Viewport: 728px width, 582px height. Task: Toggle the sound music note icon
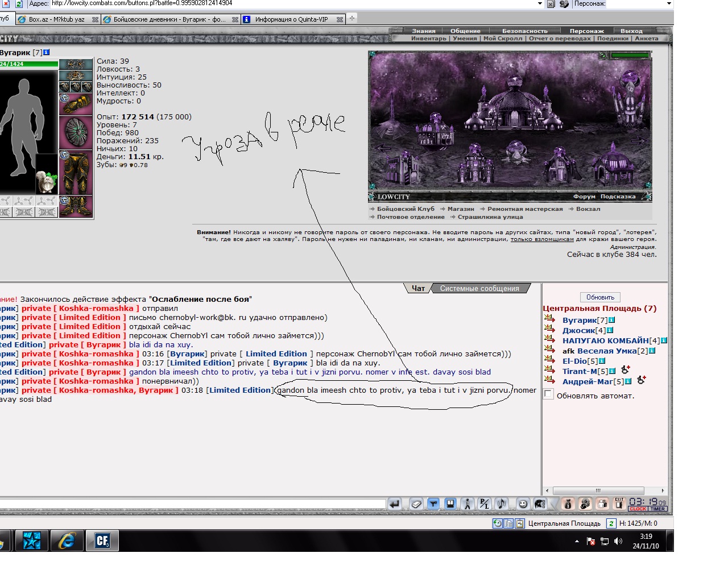(x=502, y=504)
